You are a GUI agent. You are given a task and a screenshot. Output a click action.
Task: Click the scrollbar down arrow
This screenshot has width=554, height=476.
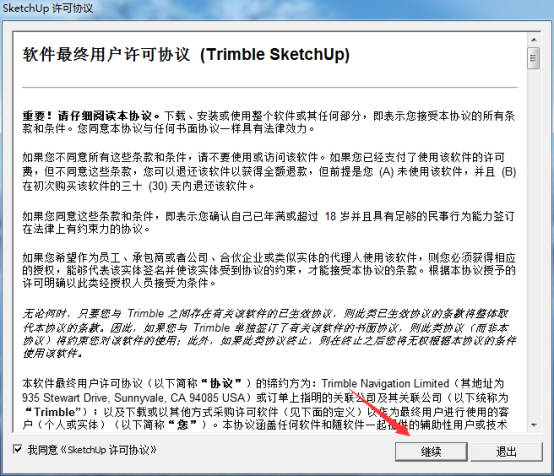click(x=534, y=425)
